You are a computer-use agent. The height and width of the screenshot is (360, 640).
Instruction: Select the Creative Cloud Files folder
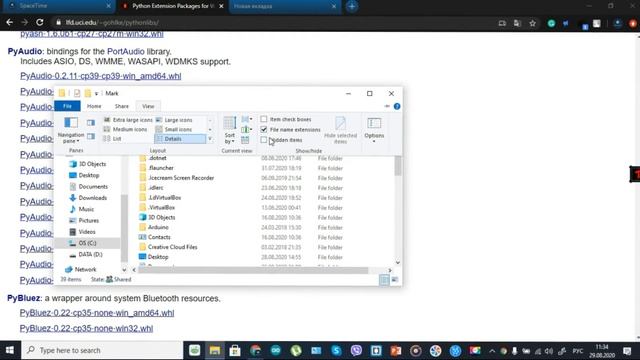(x=168, y=247)
